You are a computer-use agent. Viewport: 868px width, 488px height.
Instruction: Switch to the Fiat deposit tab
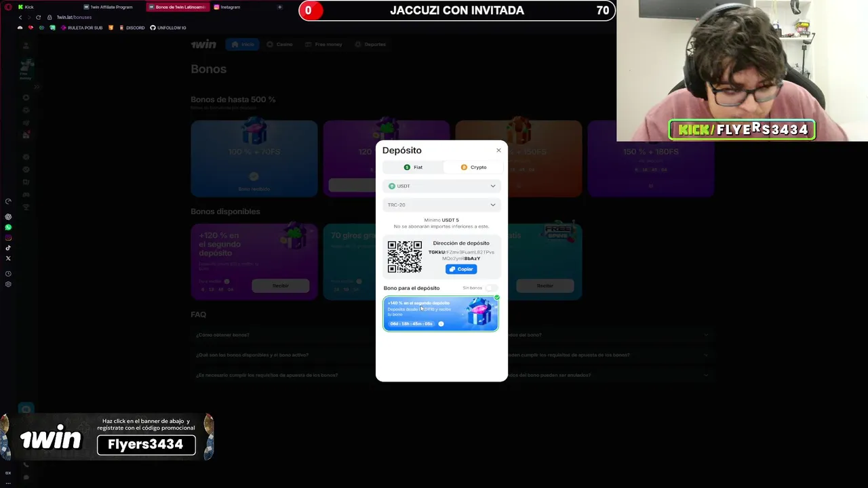(413, 167)
